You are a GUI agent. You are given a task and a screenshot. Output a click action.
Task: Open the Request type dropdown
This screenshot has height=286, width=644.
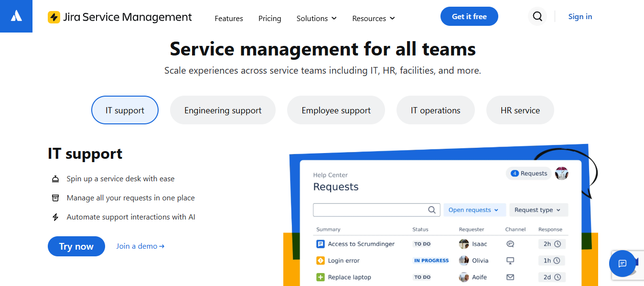tap(538, 210)
